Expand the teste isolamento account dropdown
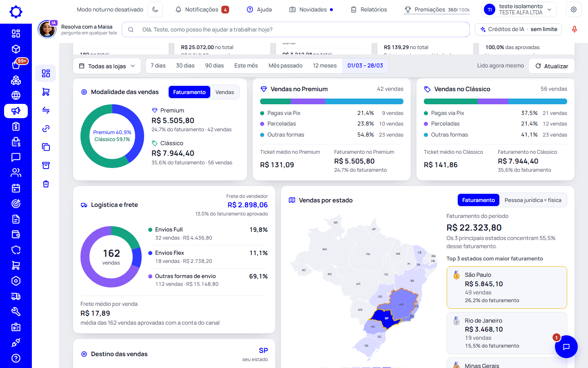 coord(519,9)
